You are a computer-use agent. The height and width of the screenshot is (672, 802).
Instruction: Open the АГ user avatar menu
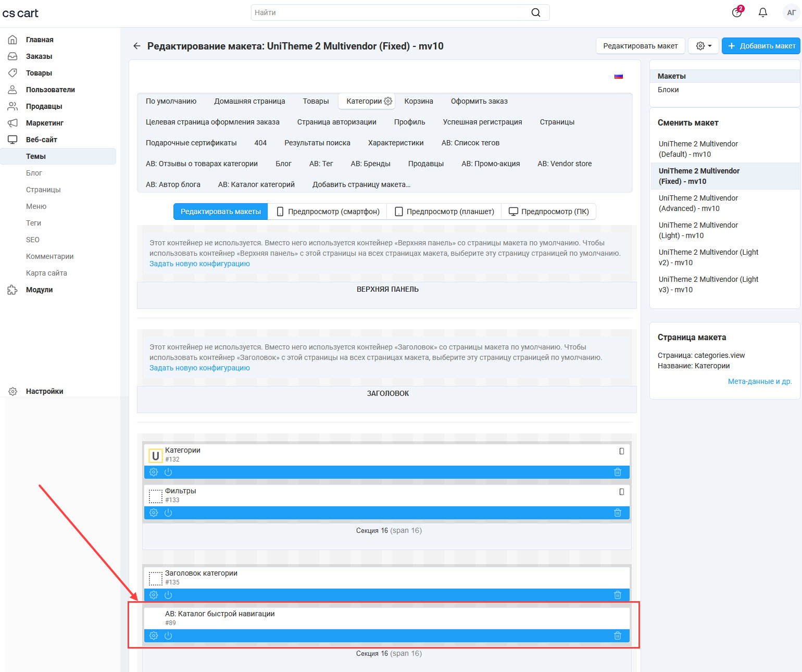tap(792, 13)
